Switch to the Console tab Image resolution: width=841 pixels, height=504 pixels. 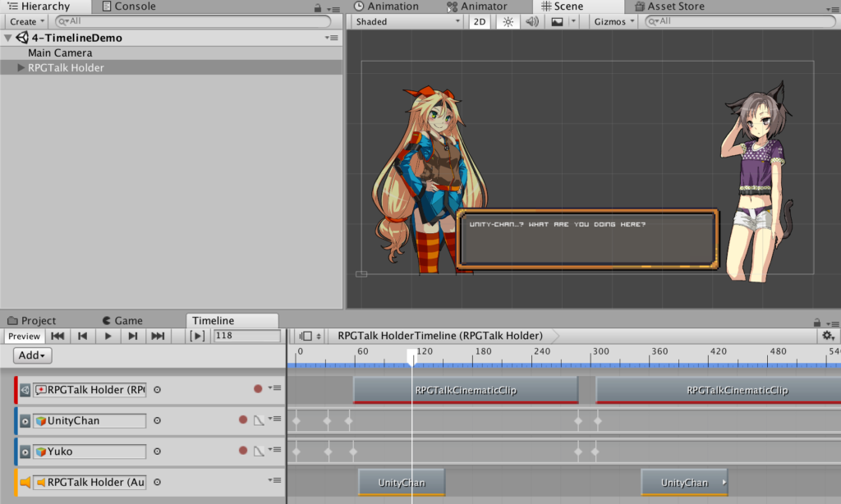click(129, 7)
